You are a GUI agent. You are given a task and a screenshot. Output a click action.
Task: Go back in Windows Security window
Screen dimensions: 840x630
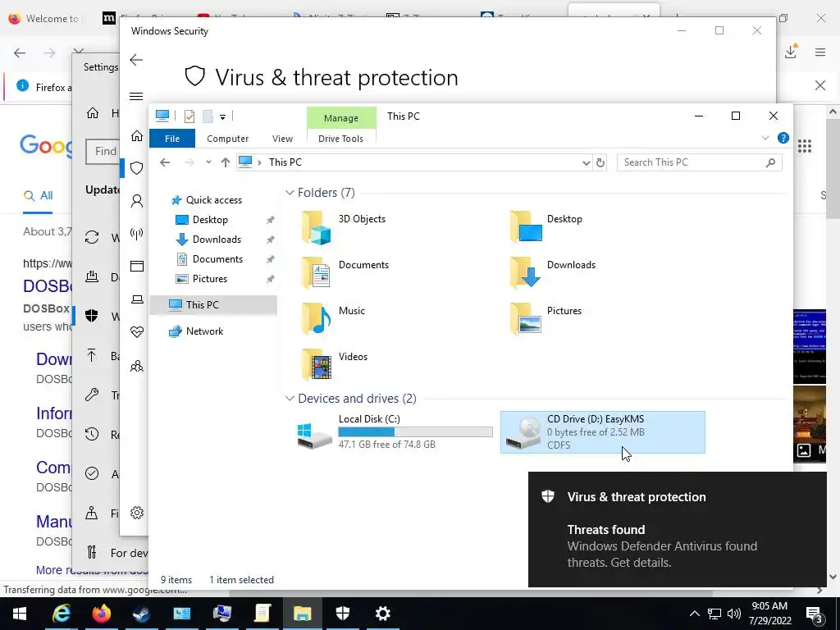136,59
